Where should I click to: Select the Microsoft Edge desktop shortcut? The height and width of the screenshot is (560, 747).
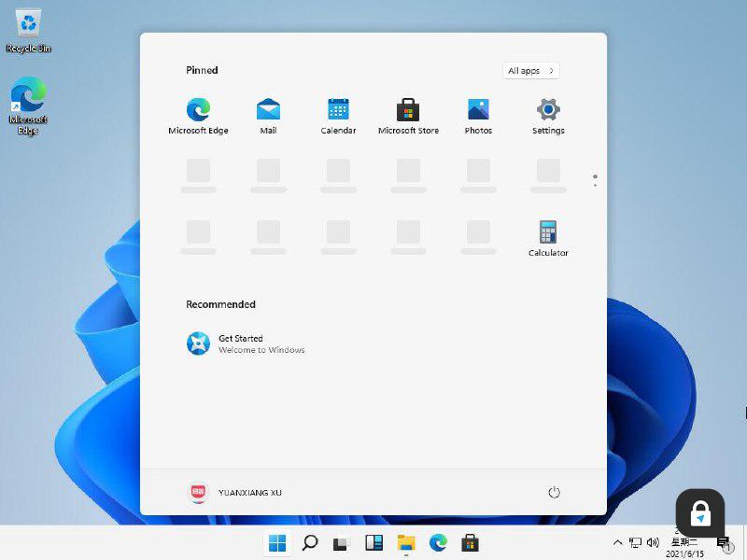28,105
